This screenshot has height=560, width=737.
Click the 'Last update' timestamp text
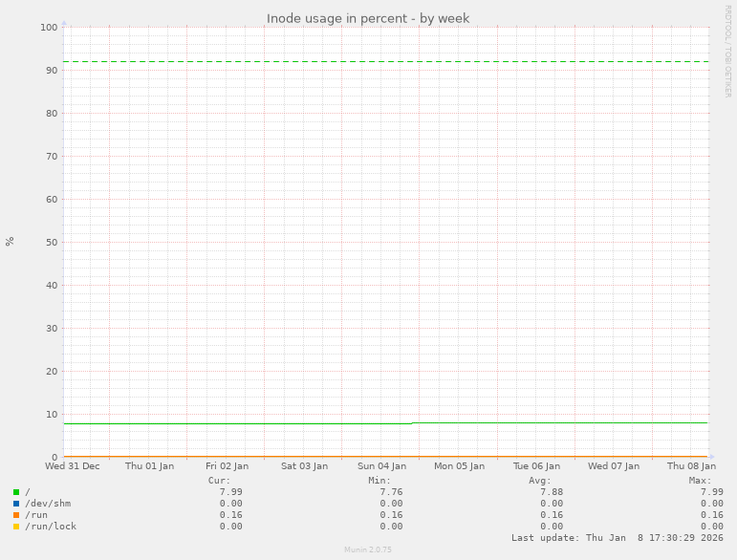[618, 537]
